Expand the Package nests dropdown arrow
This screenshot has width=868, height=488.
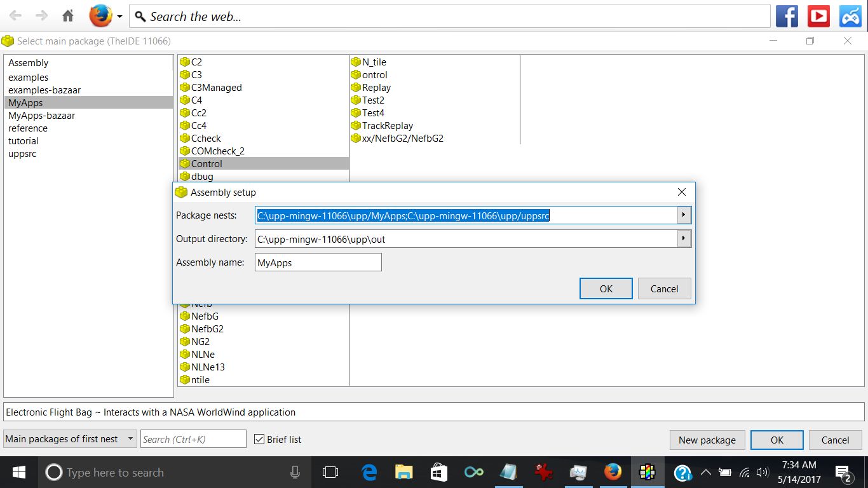pyautogui.click(x=684, y=215)
